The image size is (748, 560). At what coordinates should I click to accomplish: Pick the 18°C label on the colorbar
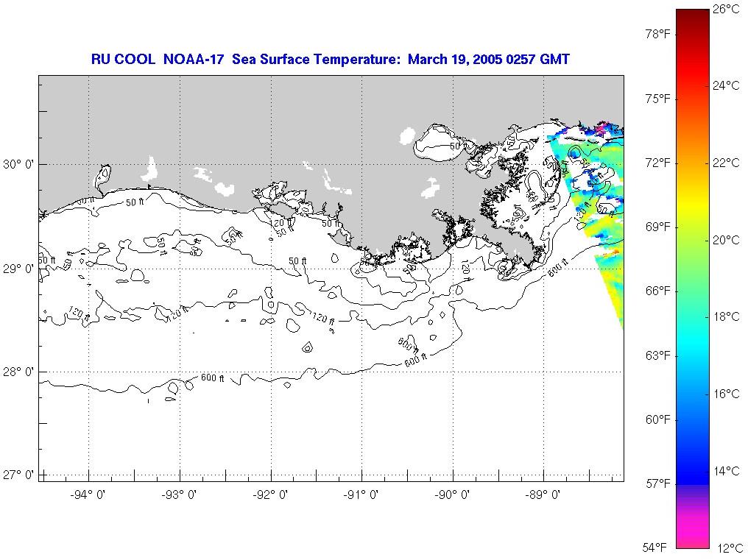726,316
